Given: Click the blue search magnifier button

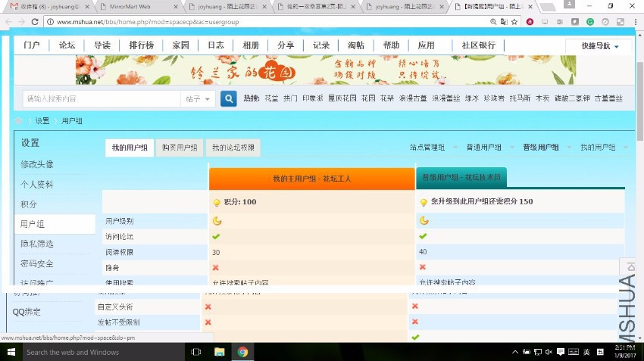Looking at the screenshot, I should (228, 98).
